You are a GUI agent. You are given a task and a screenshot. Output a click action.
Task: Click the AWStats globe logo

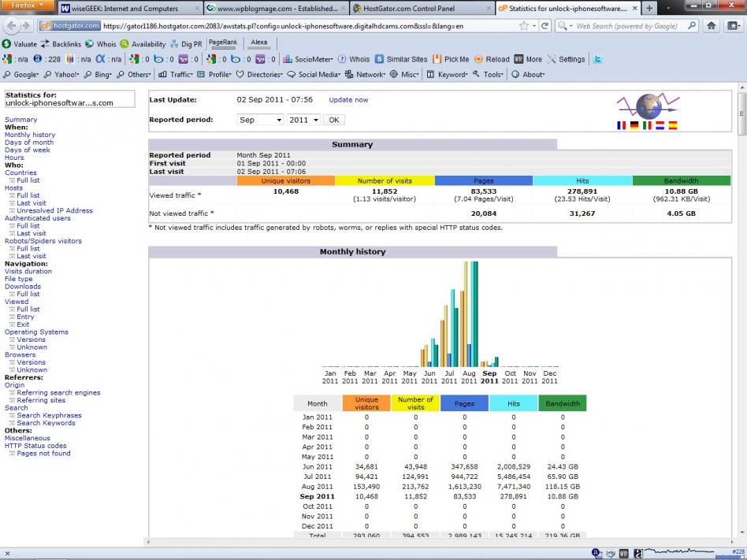pos(649,106)
